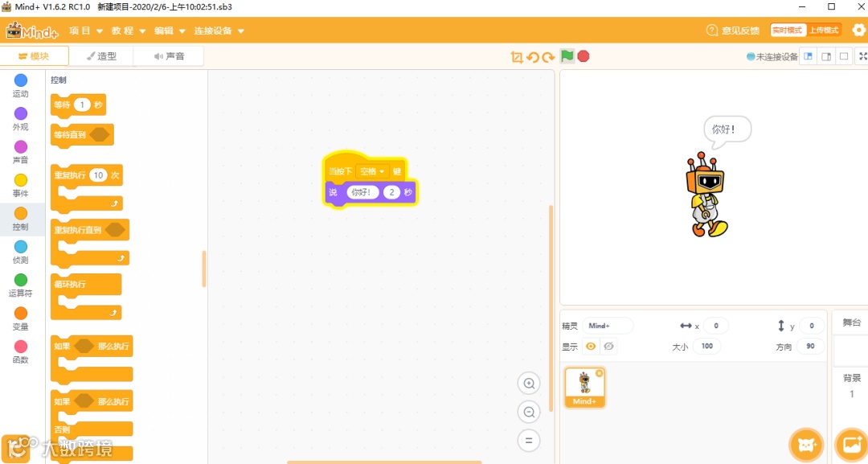Screen dimensions: 868x464
Task: Click the undo arrow icon
Action: (533, 57)
